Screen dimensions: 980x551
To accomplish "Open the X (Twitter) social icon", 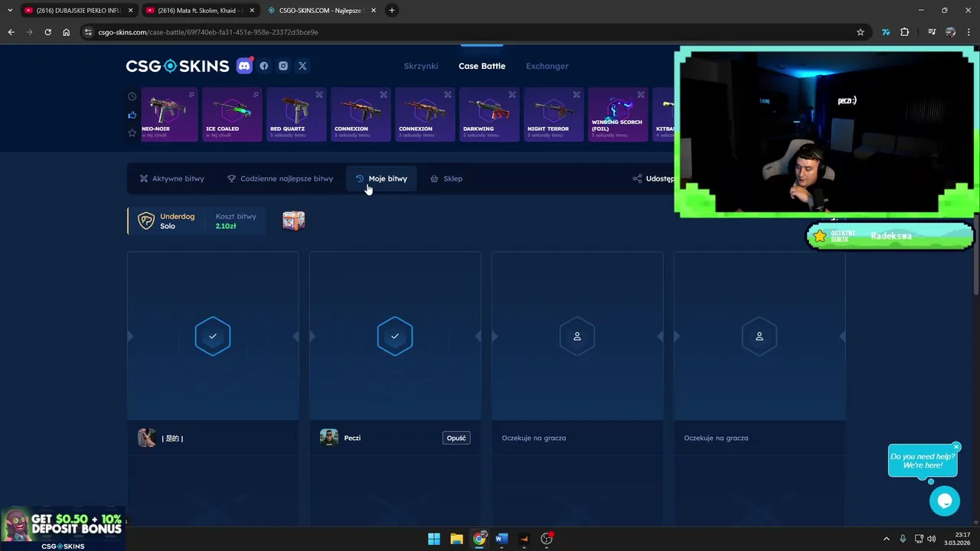I will [302, 66].
